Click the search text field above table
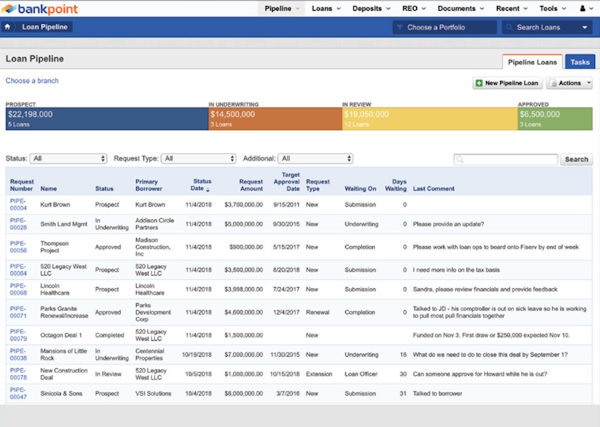Viewport: 600px width, 427px height. (505, 159)
